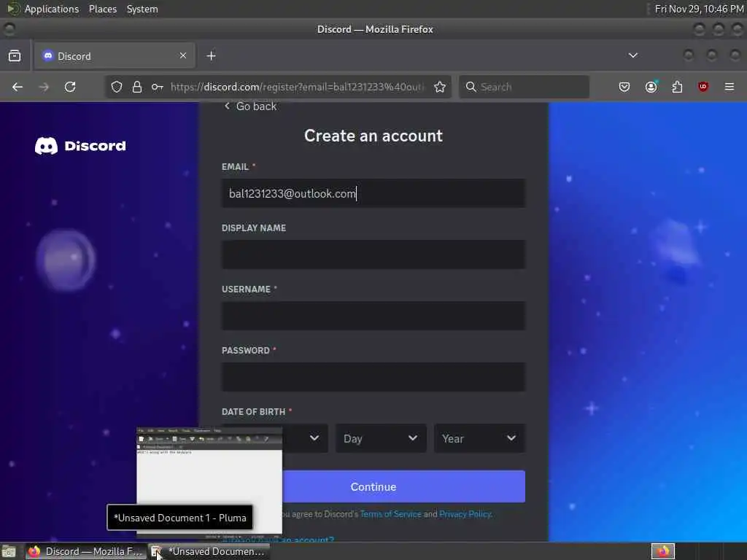This screenshot has height=560, width=747.
Task: Reload the current Discord page
Action: click(70, 87)
